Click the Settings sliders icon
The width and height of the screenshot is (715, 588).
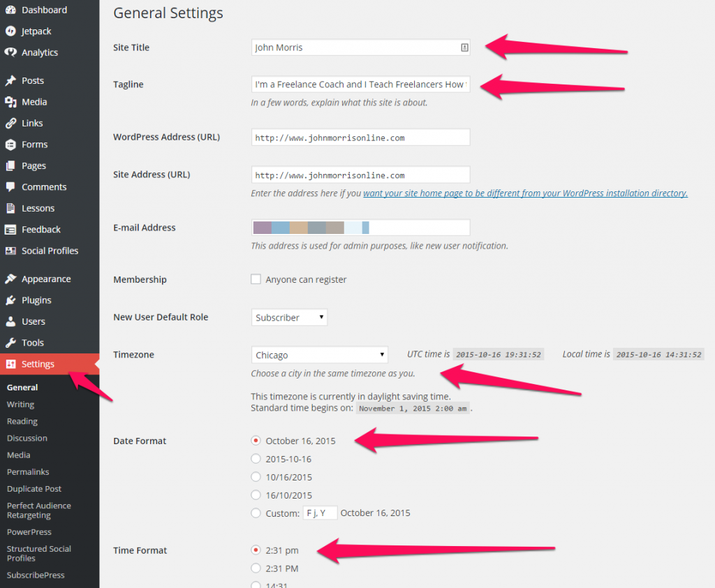(10, 364)
